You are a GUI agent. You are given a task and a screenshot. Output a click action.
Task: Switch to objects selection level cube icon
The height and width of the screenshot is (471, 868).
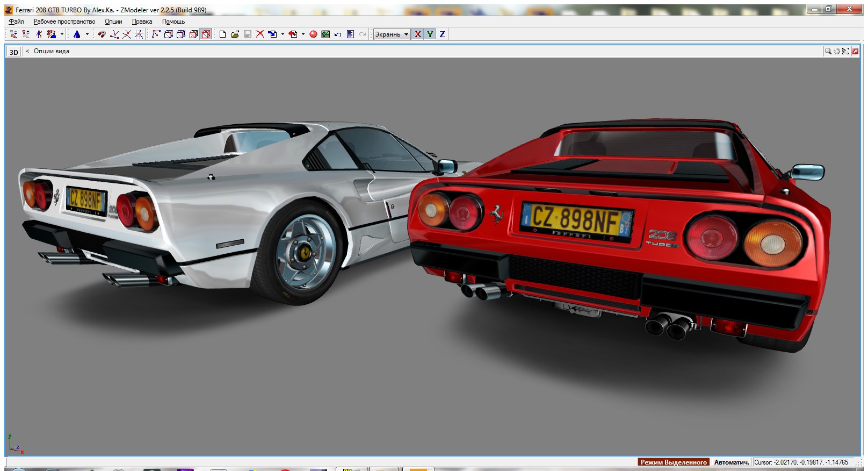(x=193, y=34)
